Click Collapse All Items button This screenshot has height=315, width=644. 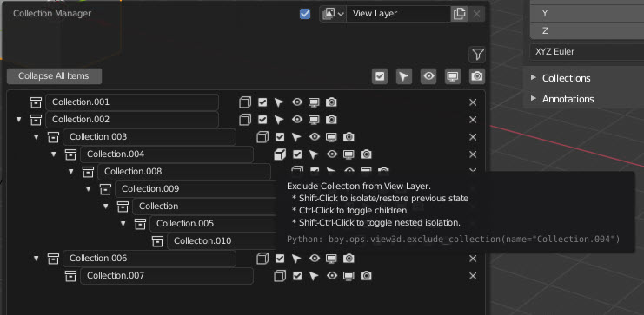pos(54,76)
